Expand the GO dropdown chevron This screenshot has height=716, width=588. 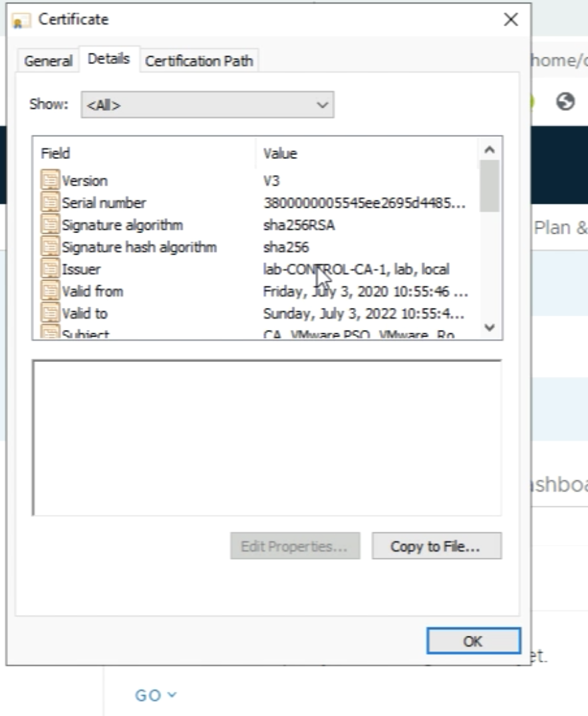click(172, 695)
